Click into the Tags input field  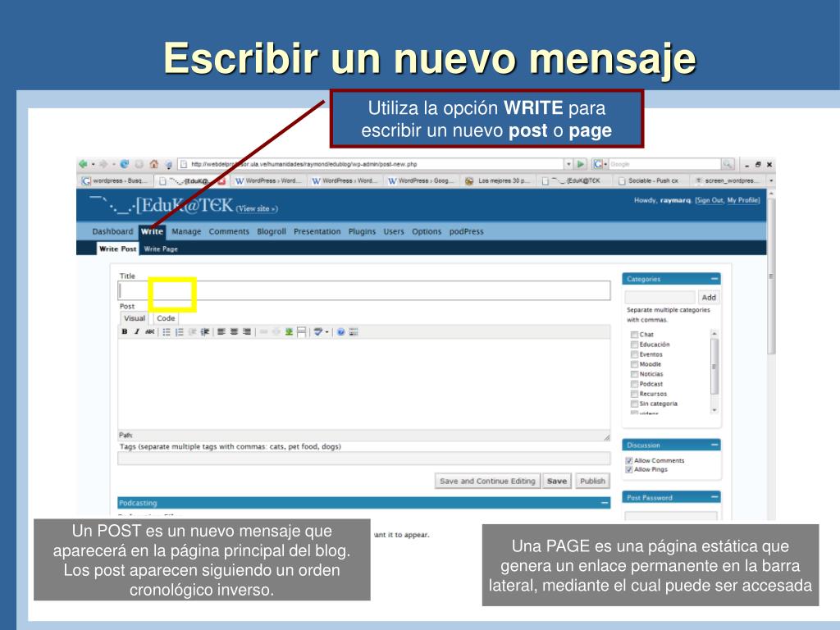pos(364,459)
